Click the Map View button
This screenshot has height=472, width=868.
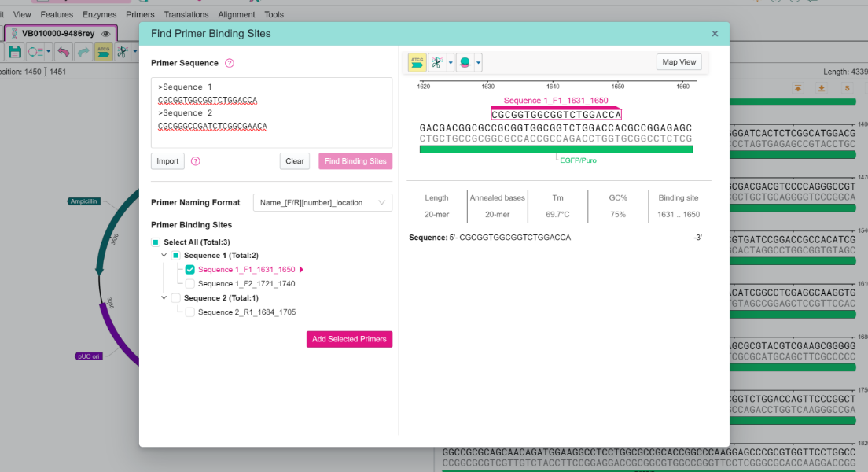click(x=679, y=62)
